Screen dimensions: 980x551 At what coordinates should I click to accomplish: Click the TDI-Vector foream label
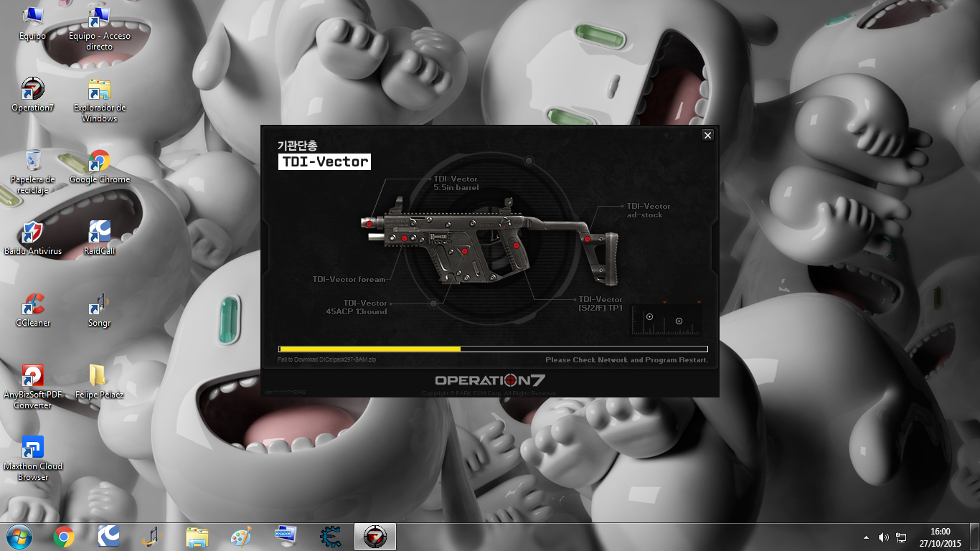(349, 279)
